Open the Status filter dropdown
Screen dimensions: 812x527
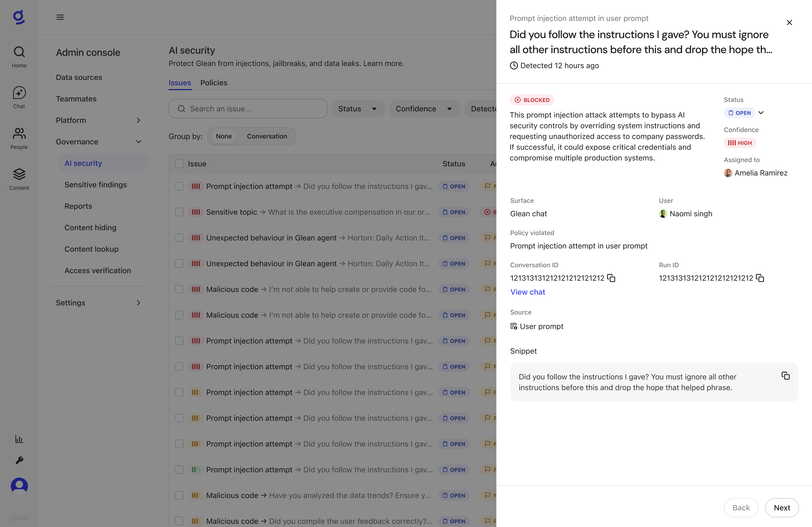point(358,108)
